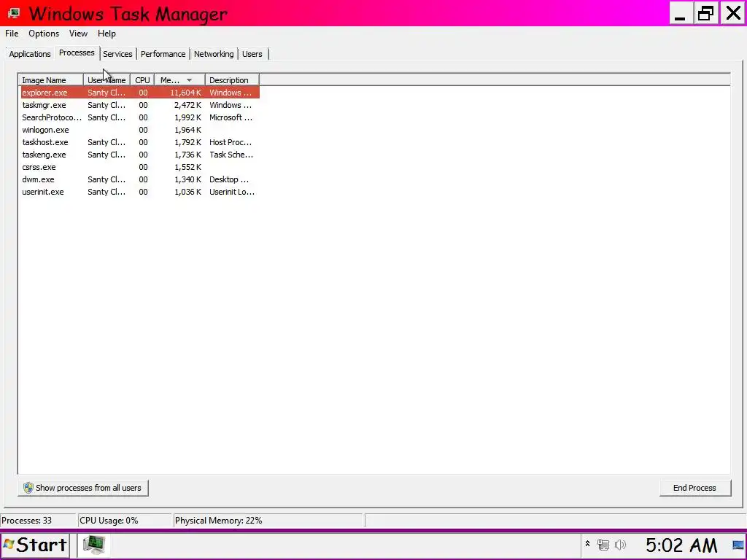747x560 pixels.
Task: Restore down the Task Manager window
Action: click(705, 13)
